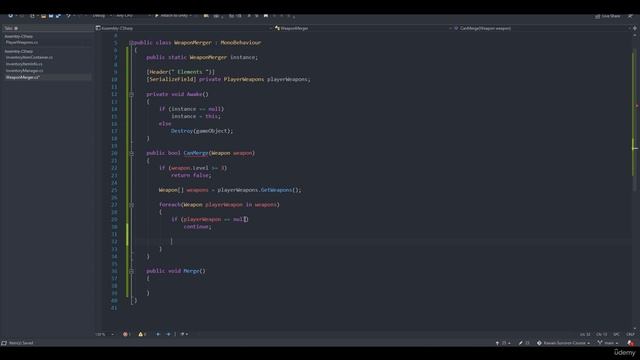The image size is (640, 360).
Task: Collapse the Awake() method outline toggle
Action: (x=131, y=94)
